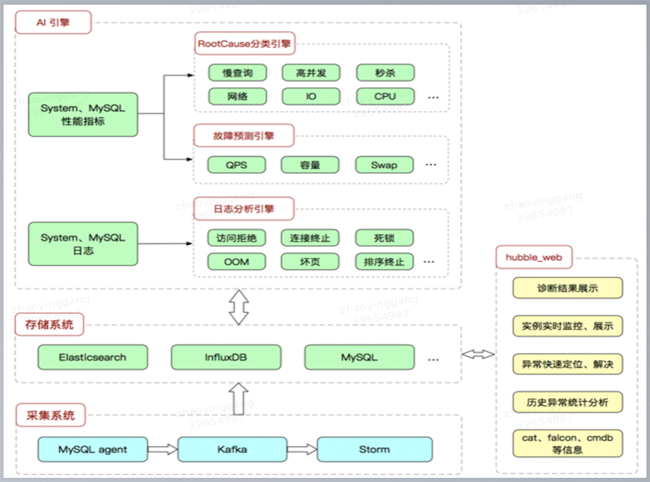
Task: Click the 死锁 log analysis box
Action: point(384,238)
